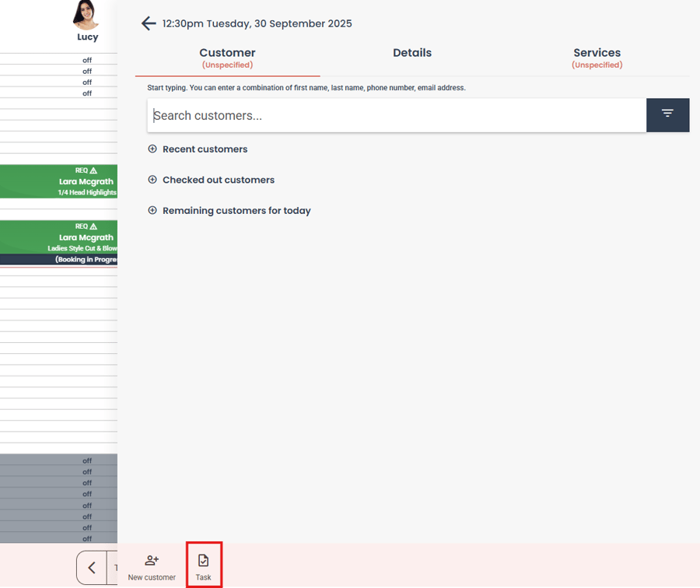Click the warning icon on the Ladies Style Cut booking
700x588 pixels.
(x=93, y=226)
